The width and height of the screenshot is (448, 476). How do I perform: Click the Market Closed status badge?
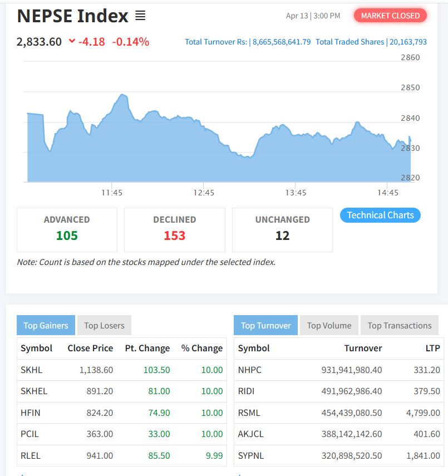(390, 16)
